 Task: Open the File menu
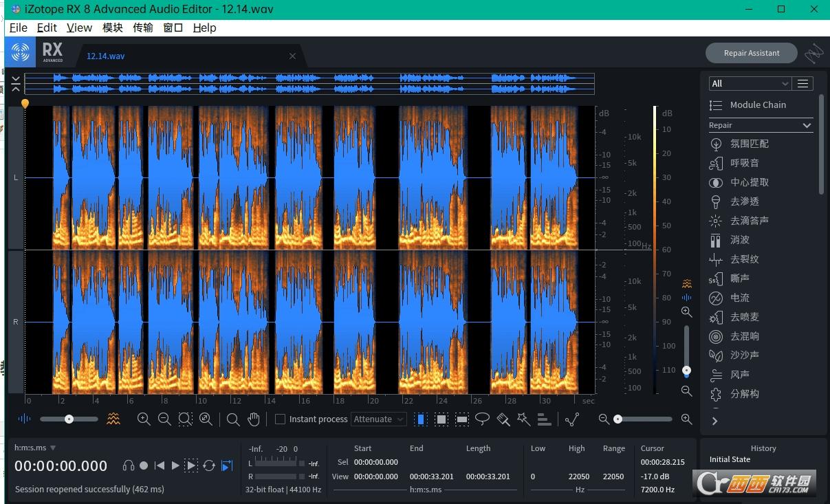click(x=19, y=28)
